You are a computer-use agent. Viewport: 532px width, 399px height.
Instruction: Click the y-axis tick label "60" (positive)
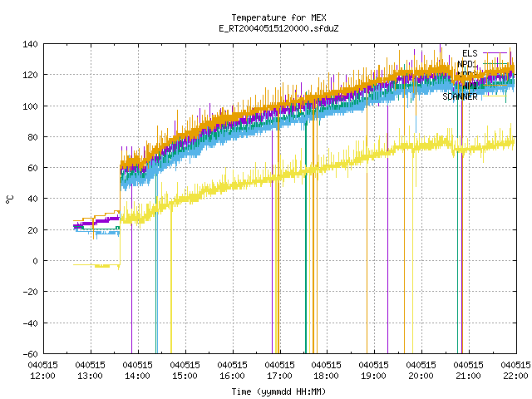(x=32, y=168)
